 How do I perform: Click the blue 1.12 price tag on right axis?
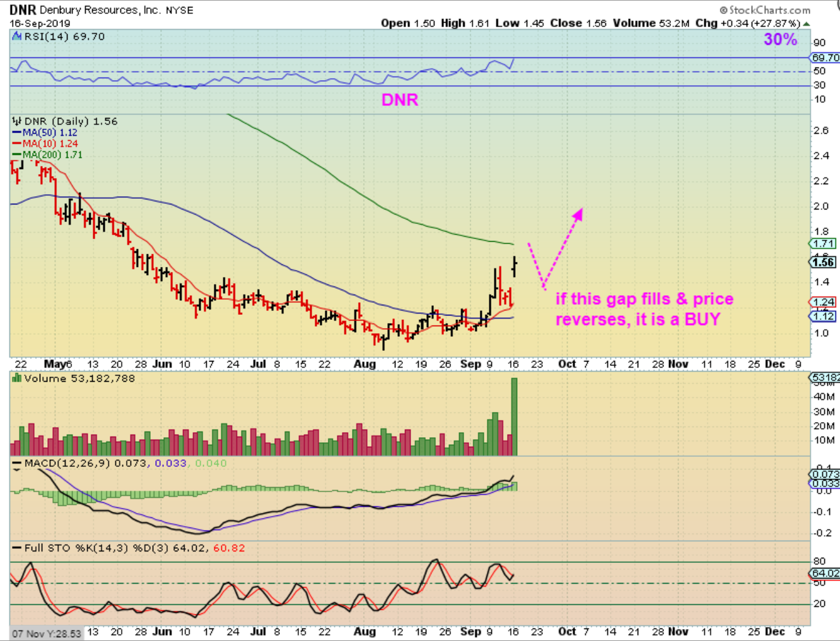(x=823, y=316)
